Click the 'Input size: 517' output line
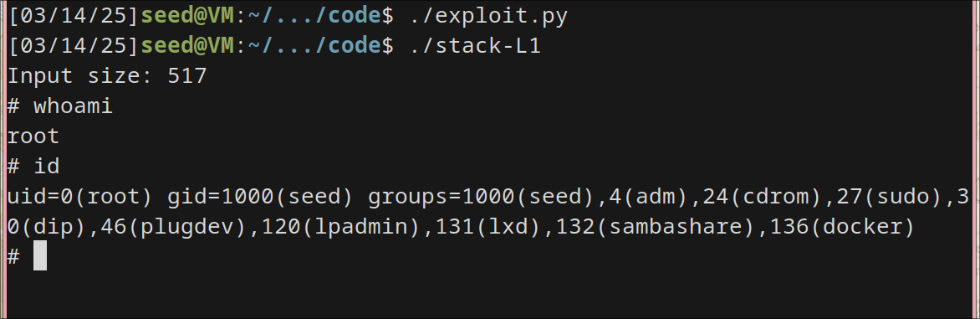Screen dimensions: 980x319 tap(107, 76)
